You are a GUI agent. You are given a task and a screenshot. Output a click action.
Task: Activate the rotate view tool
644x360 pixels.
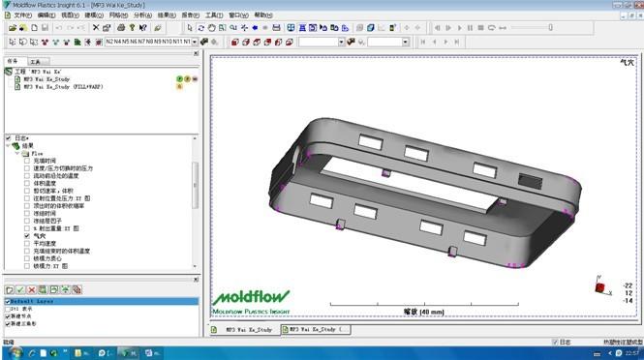pyautogui.click(x=200, y=28)
